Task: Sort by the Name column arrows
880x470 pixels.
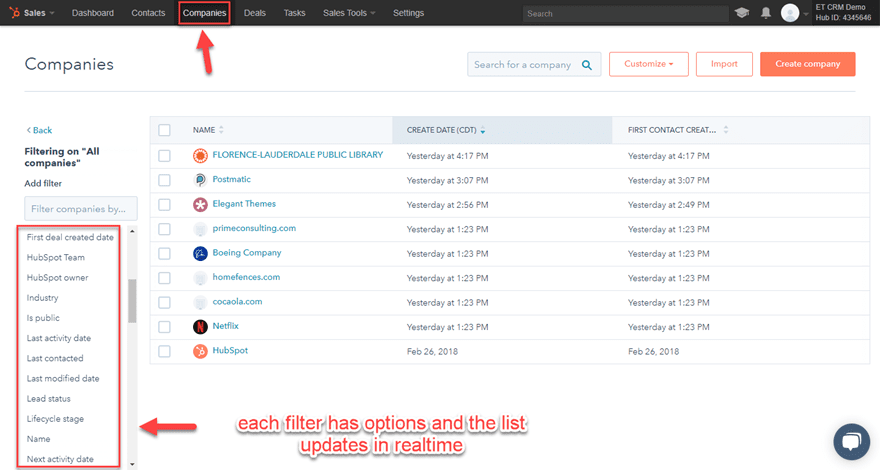Action: [x=221, y=130]
